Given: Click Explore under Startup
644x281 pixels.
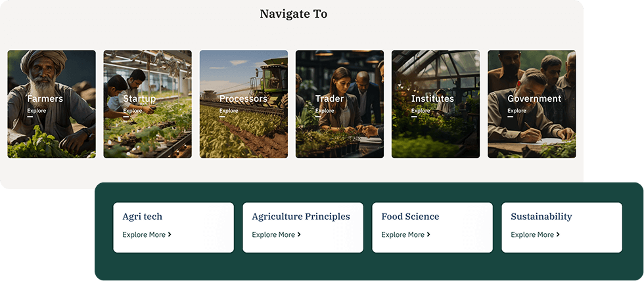Looking at the screenshot, I should tap(133, 111).
